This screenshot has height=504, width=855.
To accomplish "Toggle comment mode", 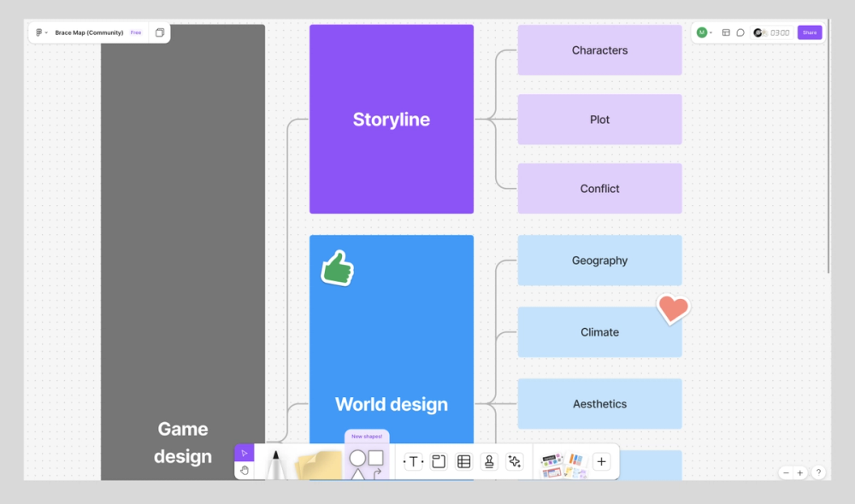I will tap(740, 32).
